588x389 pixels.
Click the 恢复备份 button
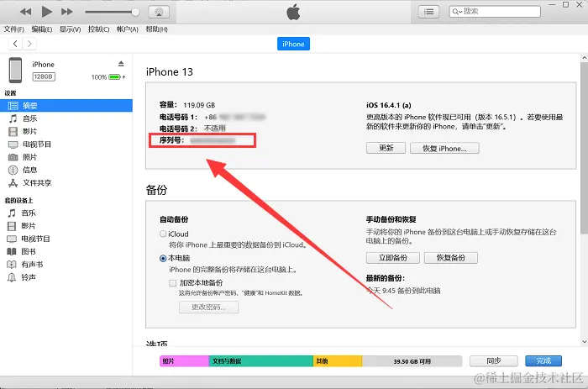coord(451,258)
